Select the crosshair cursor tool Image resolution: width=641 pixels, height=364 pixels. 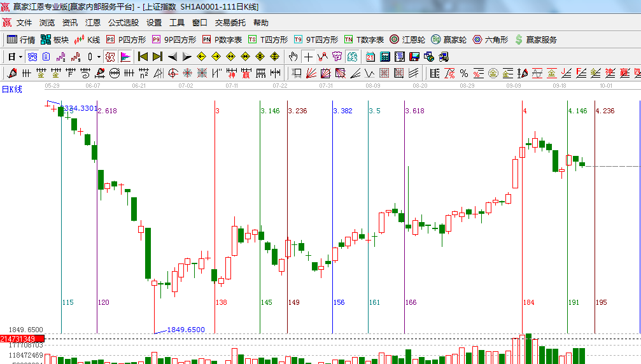308,57
